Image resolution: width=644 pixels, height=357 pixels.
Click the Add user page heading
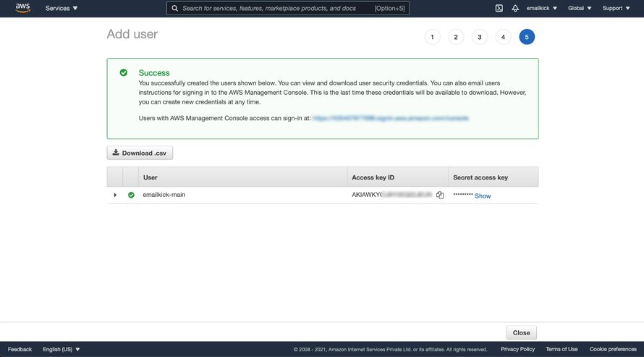tap(132, 34)
